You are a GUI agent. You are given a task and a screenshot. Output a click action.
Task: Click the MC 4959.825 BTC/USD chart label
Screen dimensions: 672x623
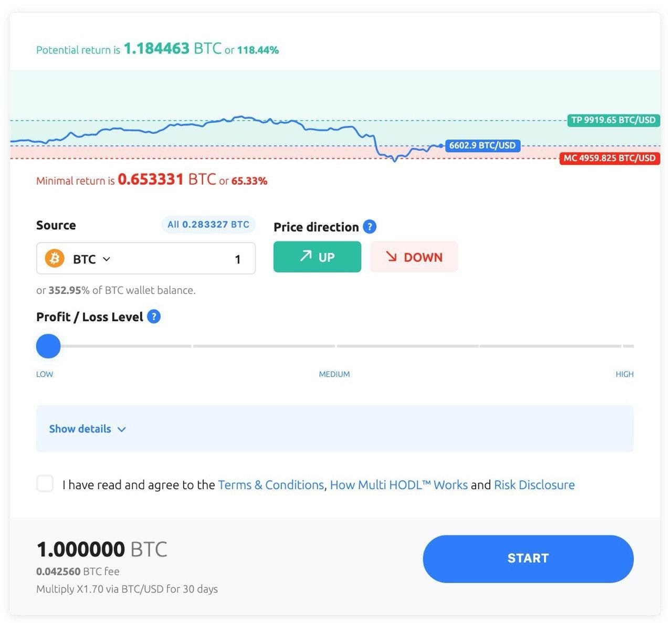[x=610, y=158]
